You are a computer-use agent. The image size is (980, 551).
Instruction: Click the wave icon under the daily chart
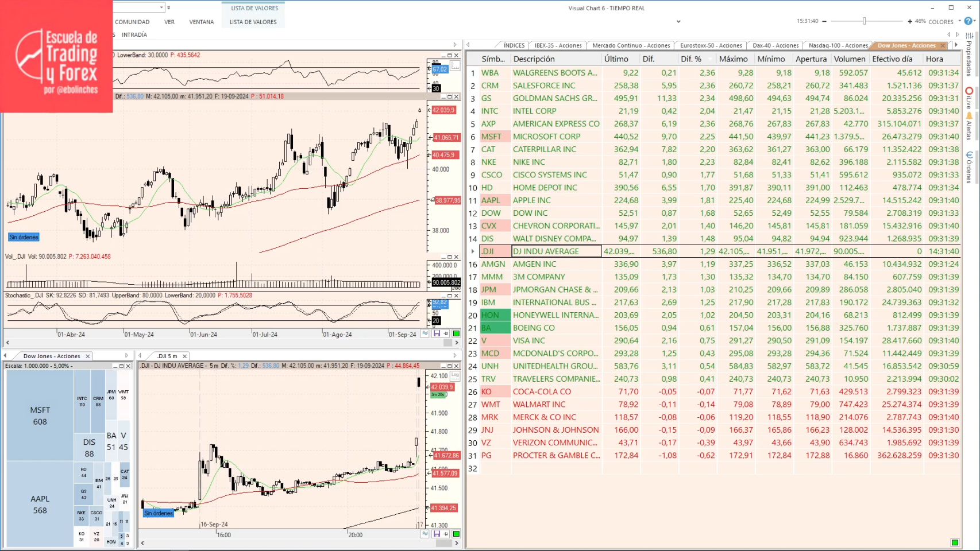pos(425,333)
